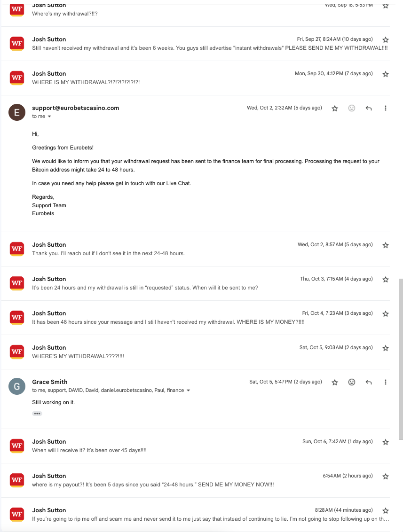Expand the "It's been 24 hours" message
Screen dimensions: 403x532
[145, 288]
